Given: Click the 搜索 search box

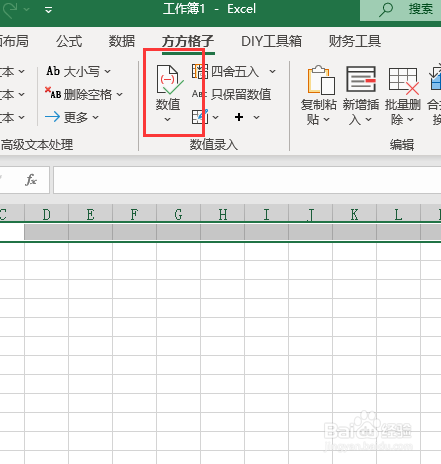Looking at the screenshot, I should pyautogui.click(x=400, y=10).
